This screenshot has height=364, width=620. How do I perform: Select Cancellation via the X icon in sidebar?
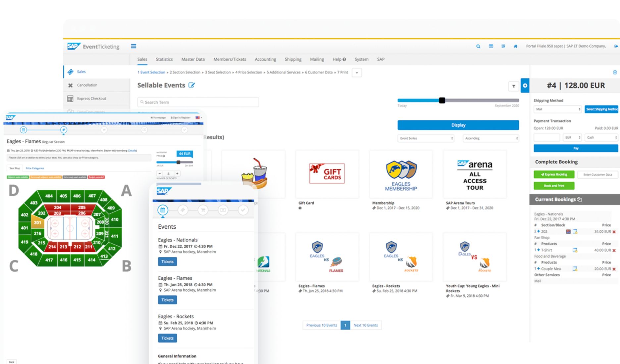(x=71, y=85)
